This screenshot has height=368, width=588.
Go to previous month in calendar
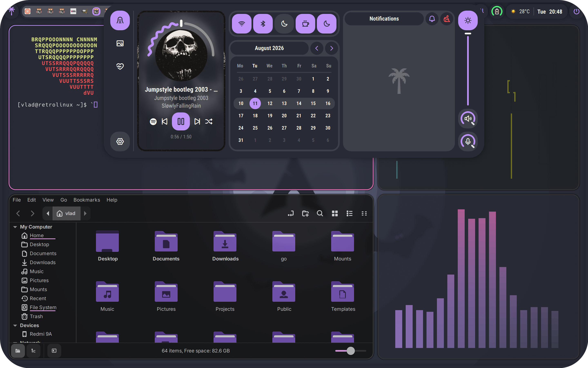pos(317,48)
